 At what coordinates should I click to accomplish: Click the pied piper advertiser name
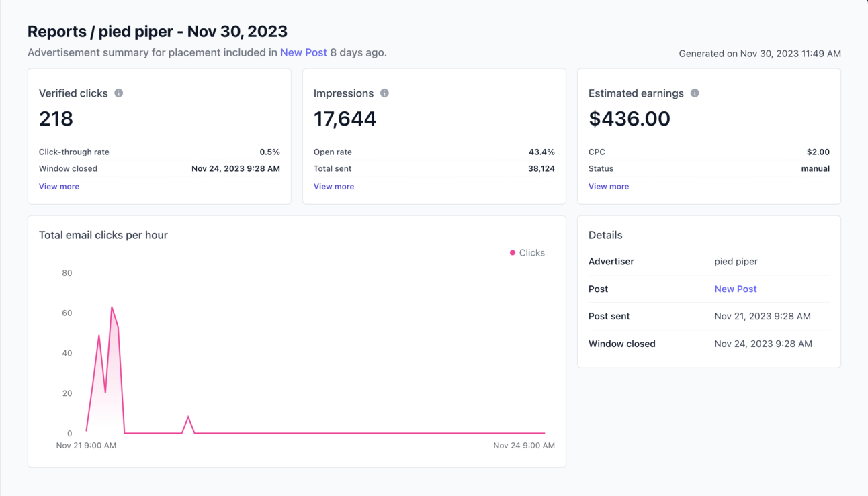tap(736, 262)
